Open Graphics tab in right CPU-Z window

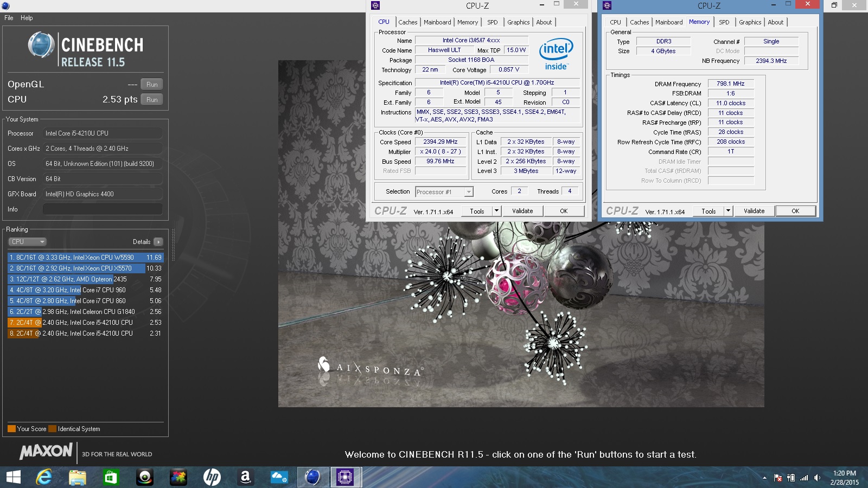pyautogui.click(x=750, y=22)
